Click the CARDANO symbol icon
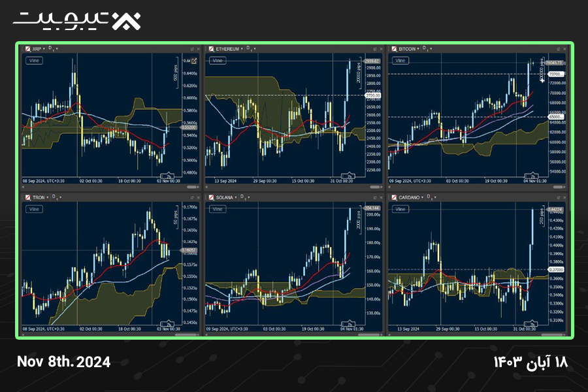The image size is (588, 392). click(394, 197)
